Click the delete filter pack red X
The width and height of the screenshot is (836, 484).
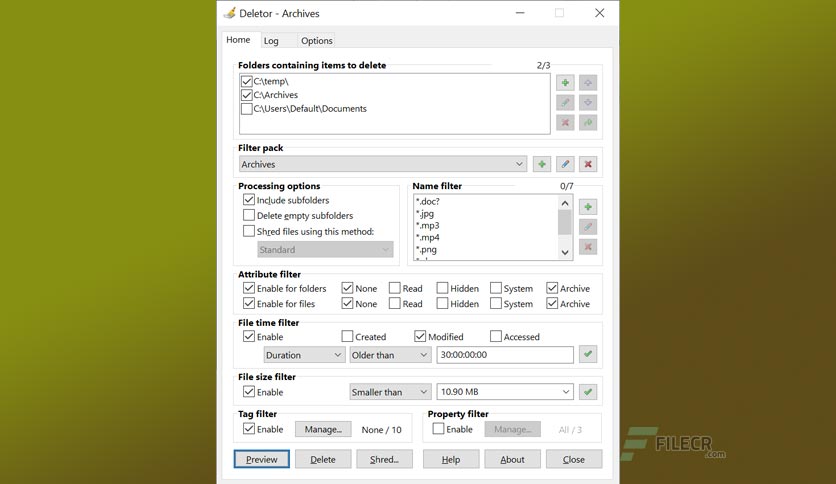coord(588,164)
